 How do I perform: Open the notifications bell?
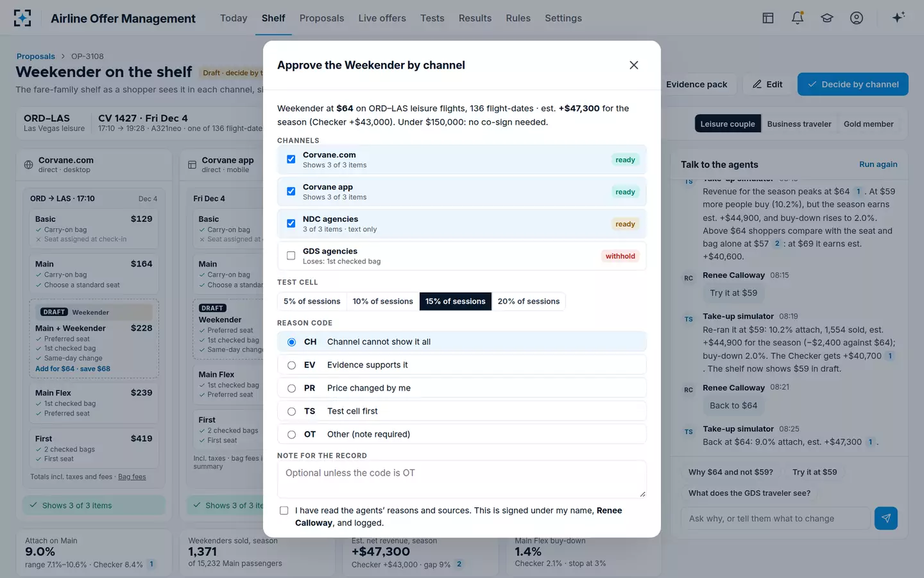(x=798, y=18)
